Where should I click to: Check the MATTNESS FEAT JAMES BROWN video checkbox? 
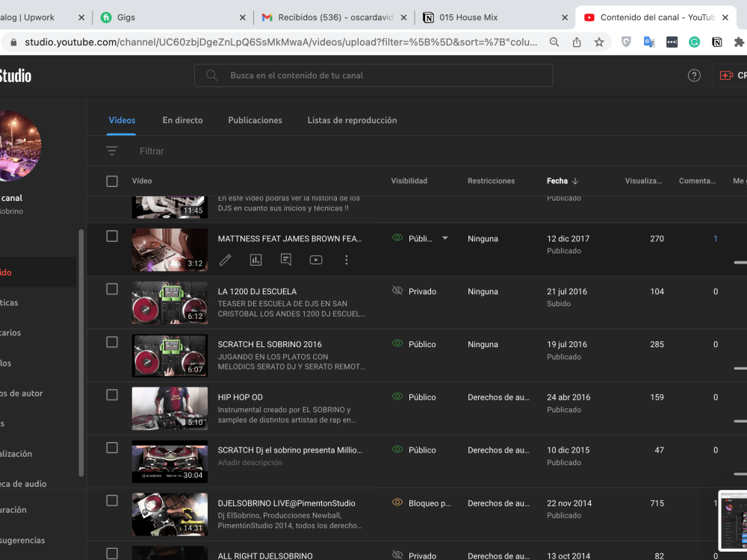click(x=112, y=236)
